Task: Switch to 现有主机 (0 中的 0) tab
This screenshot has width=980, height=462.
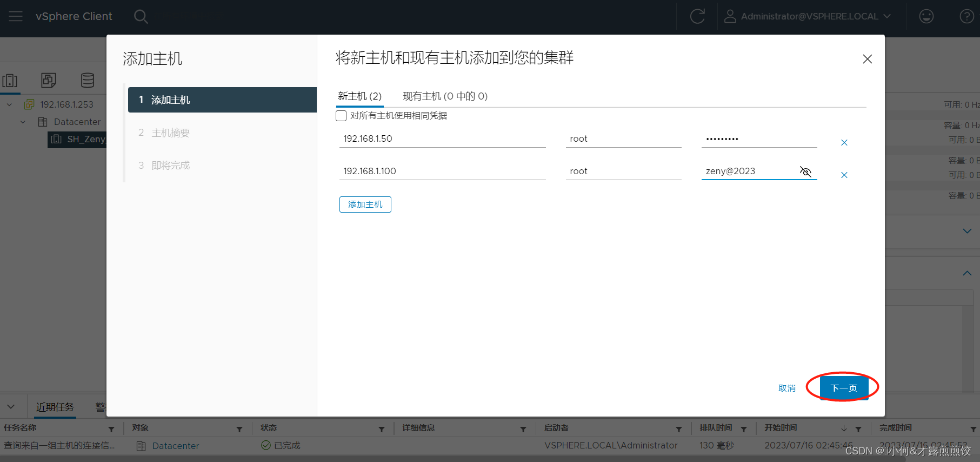Action: (445, 96)
